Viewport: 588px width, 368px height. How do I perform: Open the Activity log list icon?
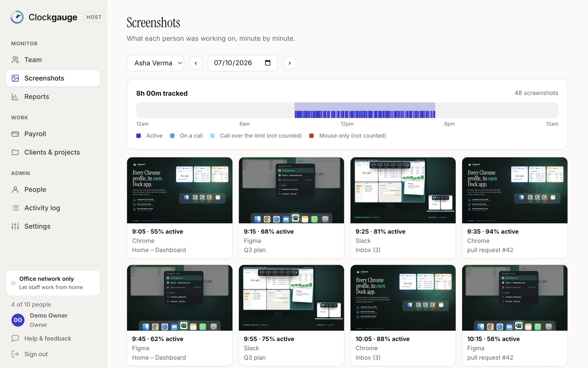(15, 208)
